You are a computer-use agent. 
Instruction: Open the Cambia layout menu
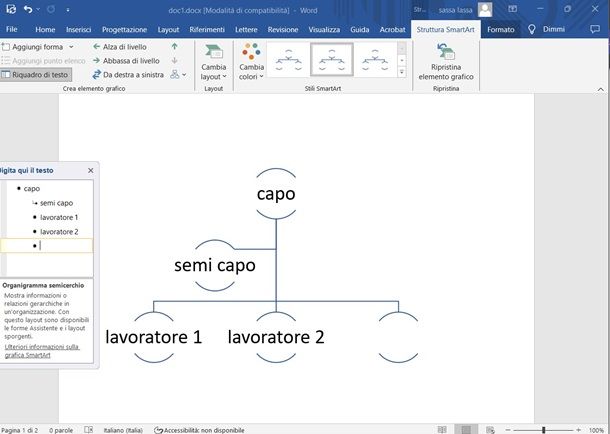(214, 62)
